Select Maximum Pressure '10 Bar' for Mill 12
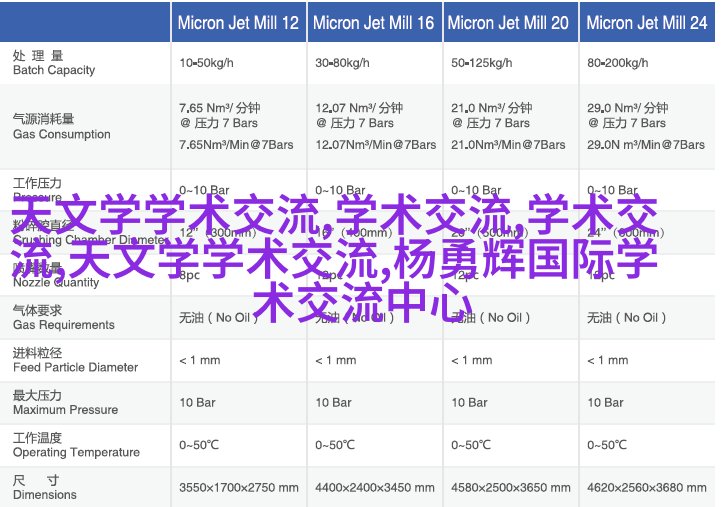722x507 pixels. coord(198,402)
